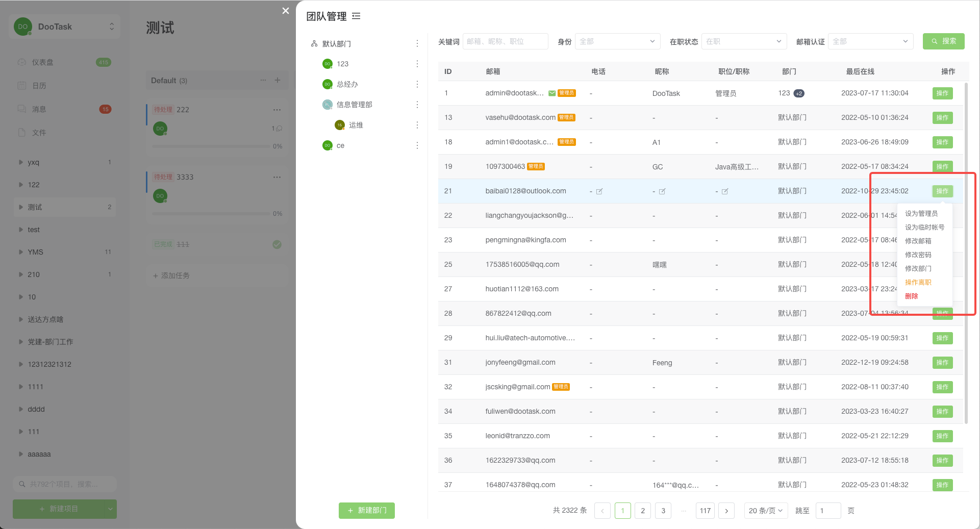This screenshot has height=529, width=980.
Task: Open the three-dot menu for 默认部门
Action: 417,44
